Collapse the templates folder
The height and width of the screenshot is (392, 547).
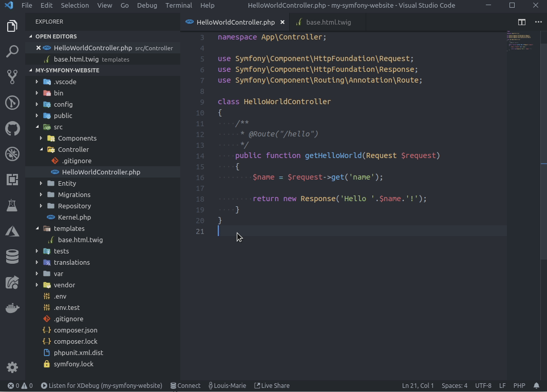pyautogui.click(x=37, y=228)
